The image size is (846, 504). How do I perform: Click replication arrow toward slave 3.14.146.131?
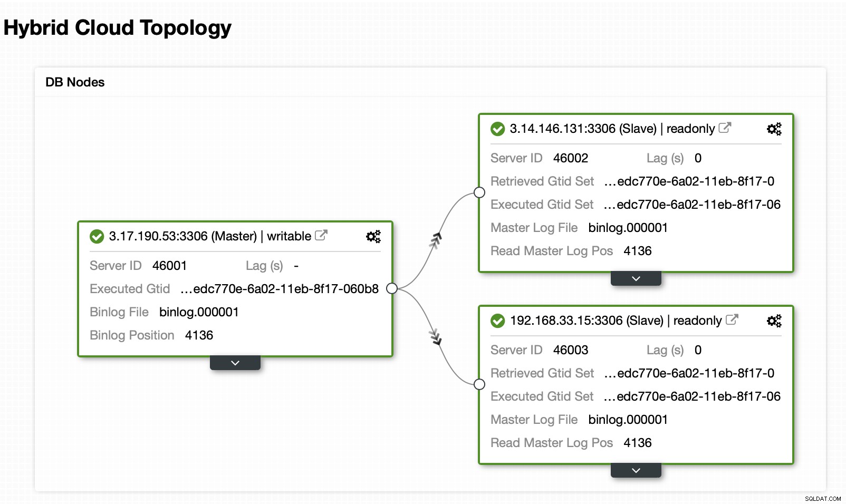click(x=436, y=240)
